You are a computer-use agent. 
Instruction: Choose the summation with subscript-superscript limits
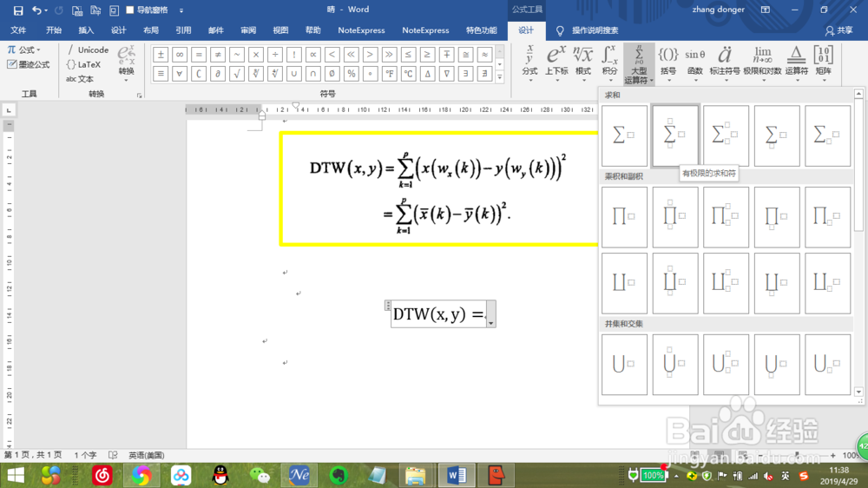[726, 135]
